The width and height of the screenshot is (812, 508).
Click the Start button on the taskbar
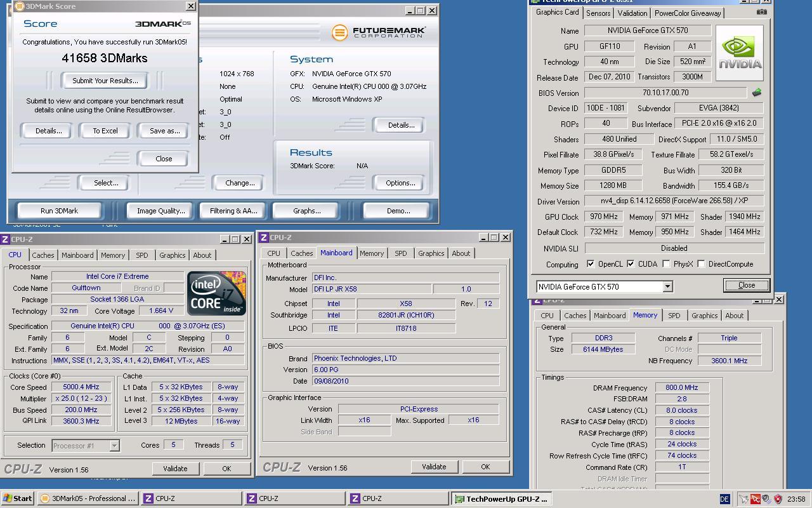pos(18,498)
